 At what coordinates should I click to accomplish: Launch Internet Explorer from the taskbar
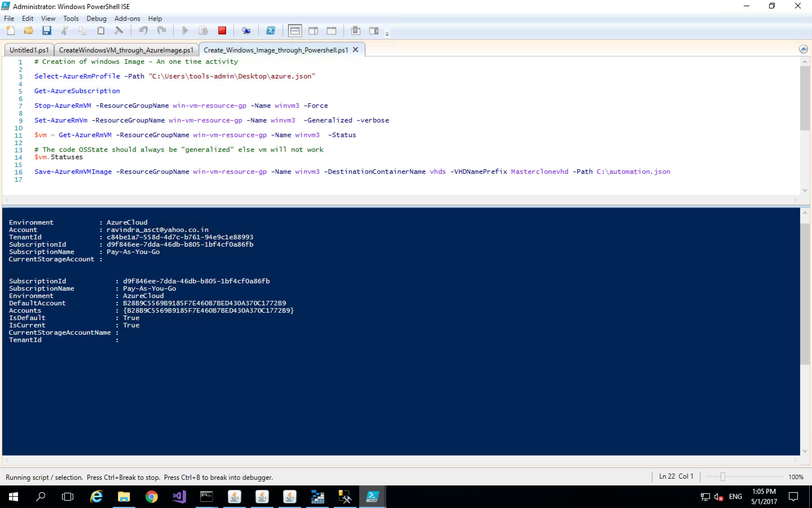96,497
